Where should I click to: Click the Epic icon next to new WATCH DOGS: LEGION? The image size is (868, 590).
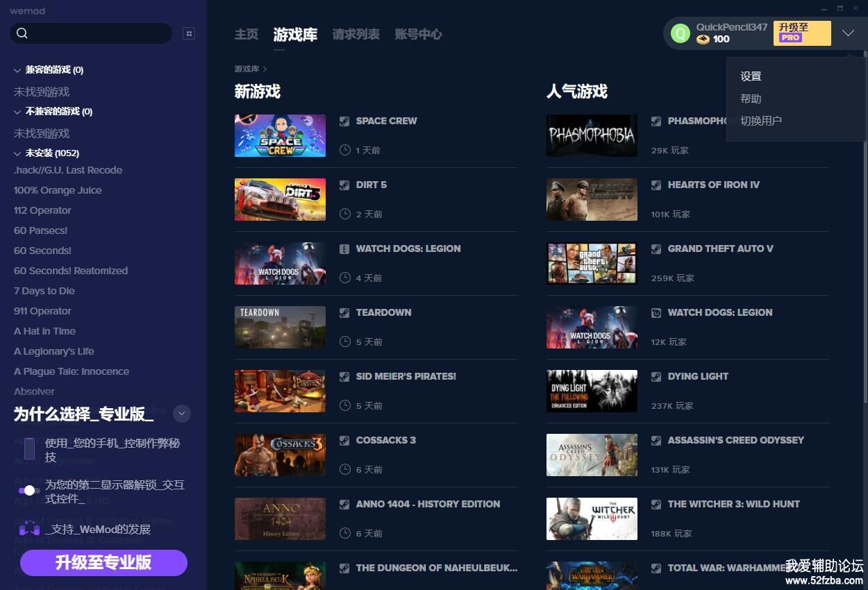coord(344,248)
